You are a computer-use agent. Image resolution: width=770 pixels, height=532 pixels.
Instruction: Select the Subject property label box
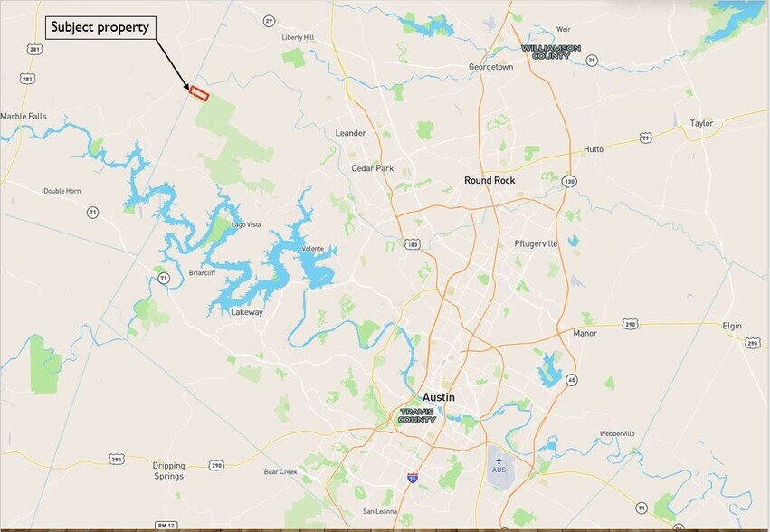click(x=100, y=27)
